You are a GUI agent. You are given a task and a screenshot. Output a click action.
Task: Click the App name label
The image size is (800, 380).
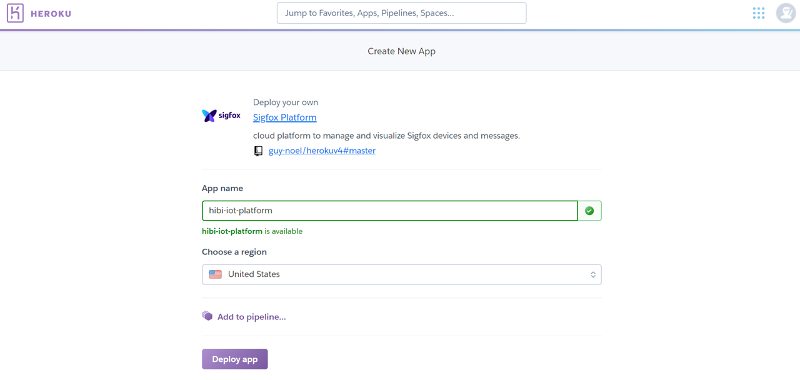click(222, 188)
